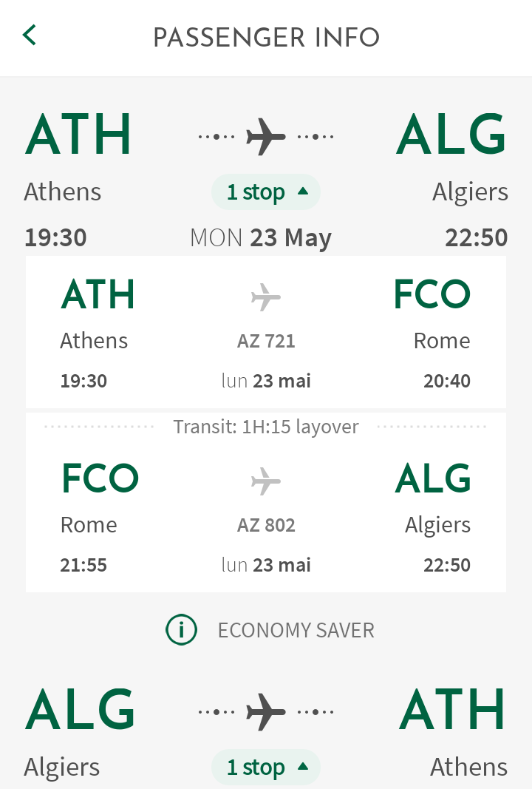Click the plane icon above AZ 802
This screenshot has height=789, width=532.
[265, 481]
